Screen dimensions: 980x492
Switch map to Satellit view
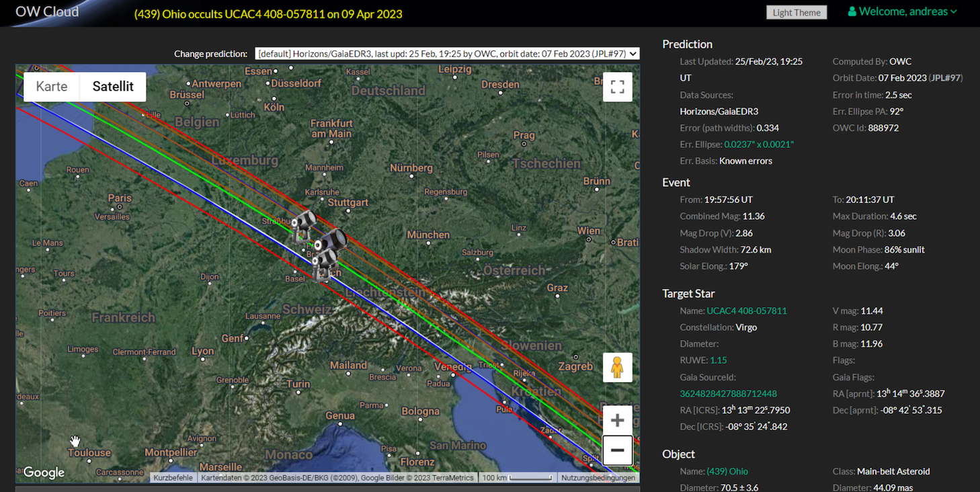click(113, 87)
